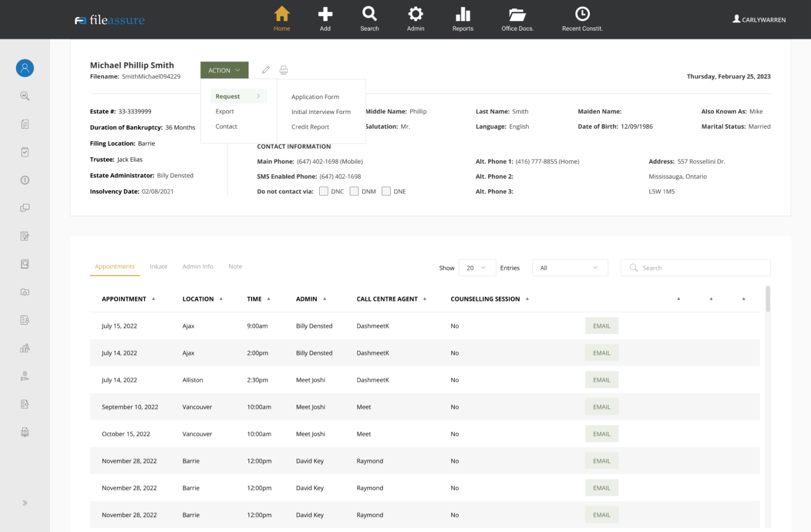Click the pencil edit icon beside Action
The image size is (811, 532).
tap(266, 70)
